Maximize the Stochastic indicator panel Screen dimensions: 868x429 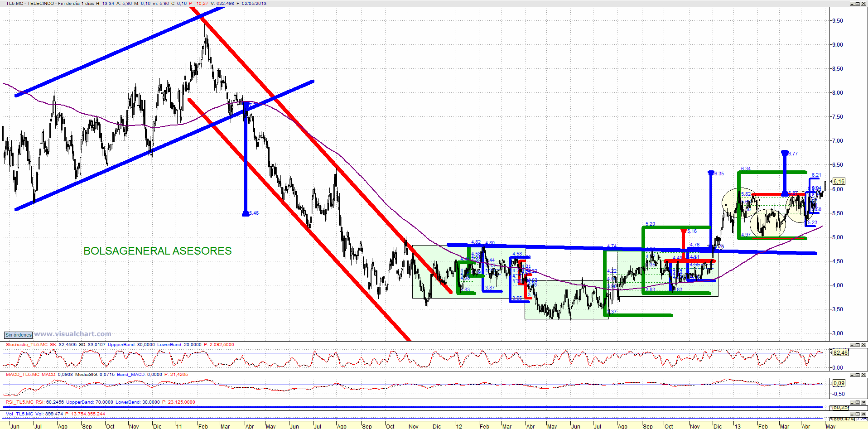click(x=858, y=345)
